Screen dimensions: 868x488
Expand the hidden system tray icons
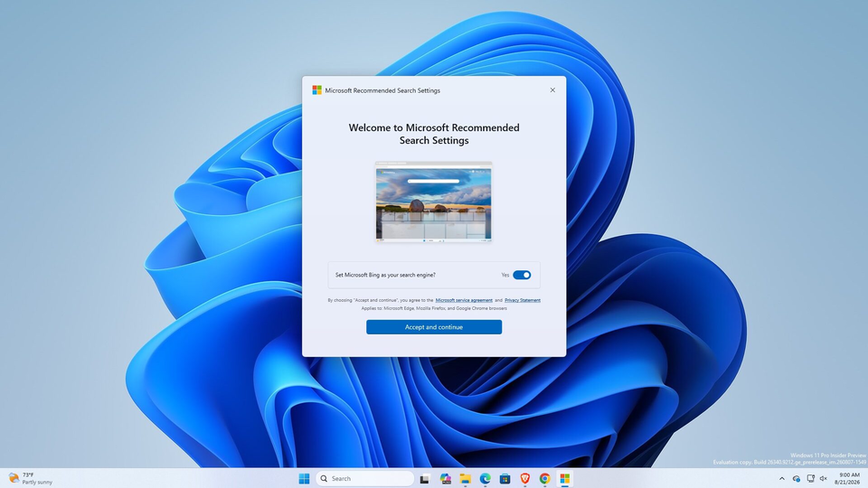tap(781, 479)
